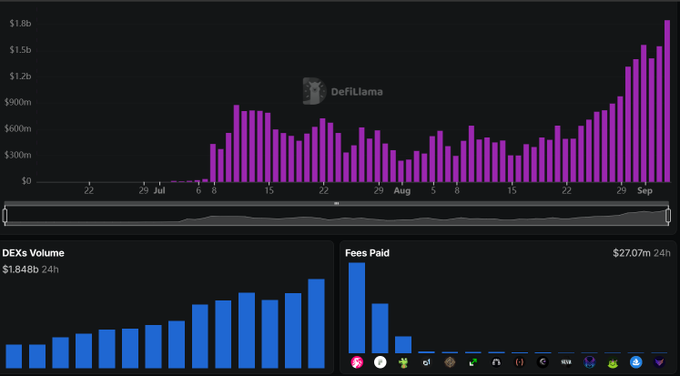The width and height of the screenshot is (680, 376).
Task: Click the pink unicorn protocol icon in Fees Paid
Action: click(x=357, y=362)
